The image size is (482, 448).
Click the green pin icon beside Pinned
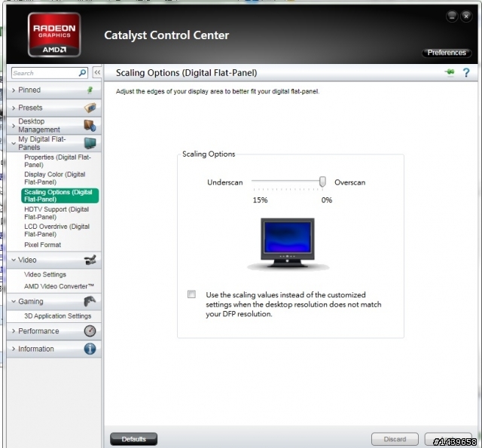pos(90,90)
